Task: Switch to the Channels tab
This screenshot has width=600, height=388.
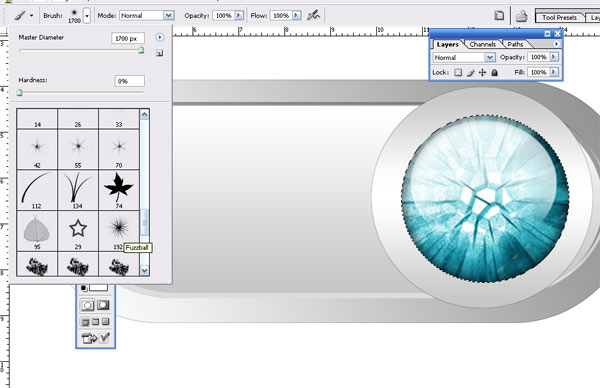Action: [482, 44]
